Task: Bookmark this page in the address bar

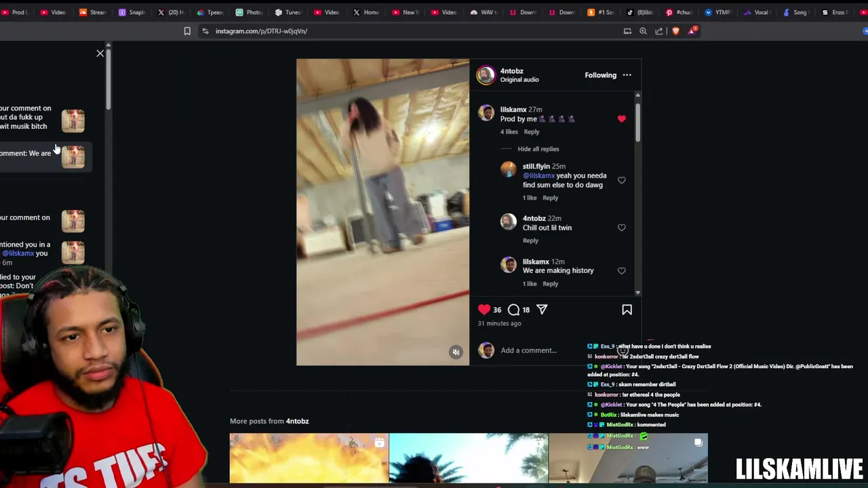Action: coord(187,31)
